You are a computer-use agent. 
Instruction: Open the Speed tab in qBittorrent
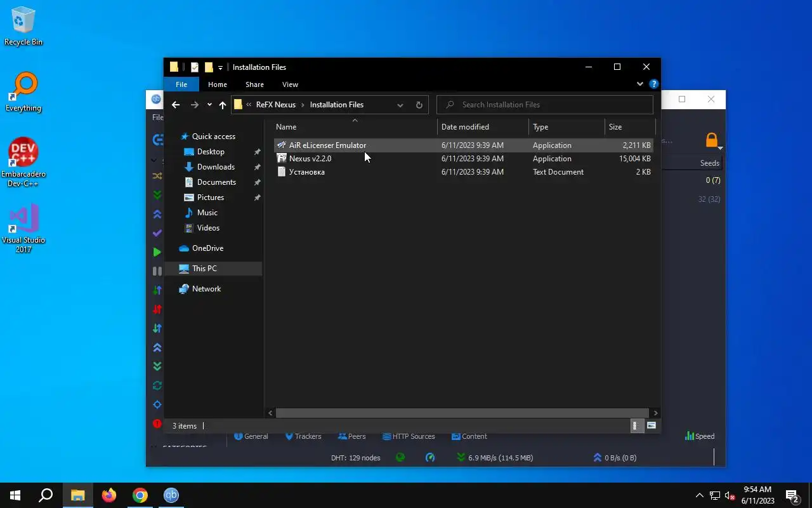point(700,436)
